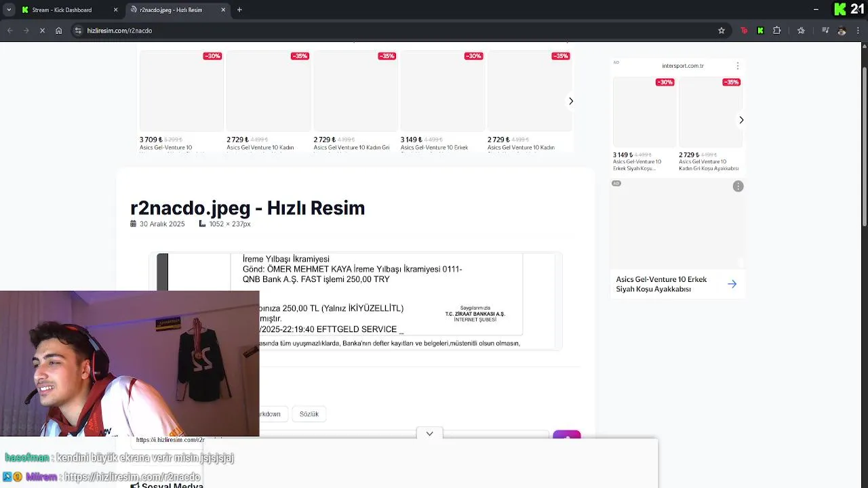Bookmark this page with the star icon
Viewport: 868px width, 488px height.
coord(722,30)
